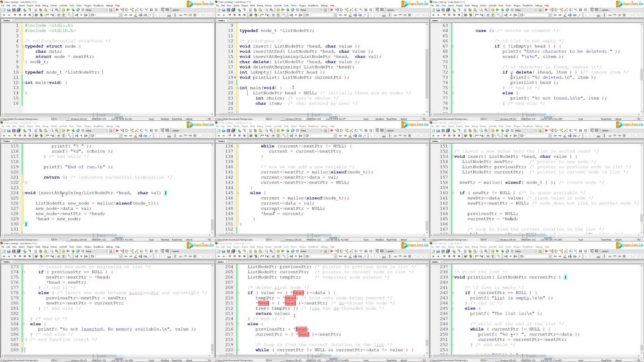The height and width of the screenshot is (362, 644).
Task: Click Replace icon in top-middle window toolbar
Action: point(271,10)
